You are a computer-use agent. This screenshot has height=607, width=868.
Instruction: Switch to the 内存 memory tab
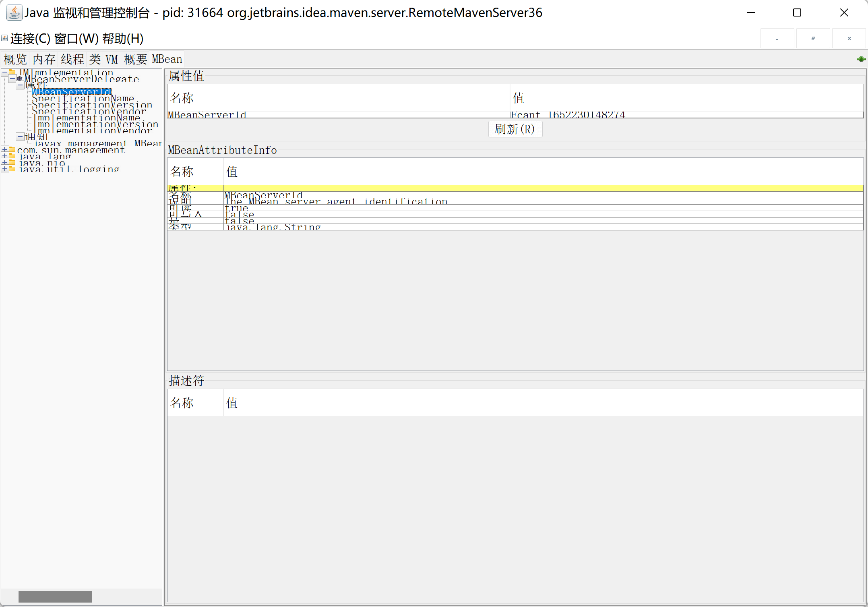[x=44, y=59]
